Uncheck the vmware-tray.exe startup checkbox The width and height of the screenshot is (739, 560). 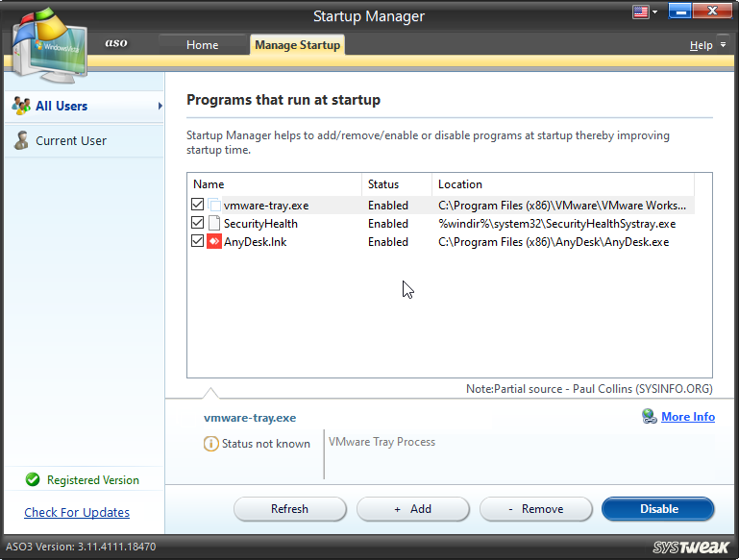click(x=198, y=206)
